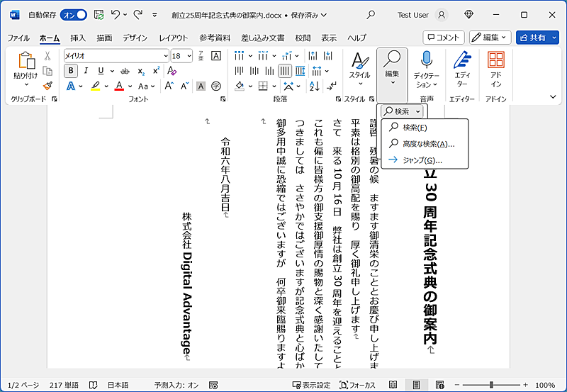The height and width of the screenshot is (392, 567).
Task: Click the Save icon in title bar
Action: coord(99,14)
